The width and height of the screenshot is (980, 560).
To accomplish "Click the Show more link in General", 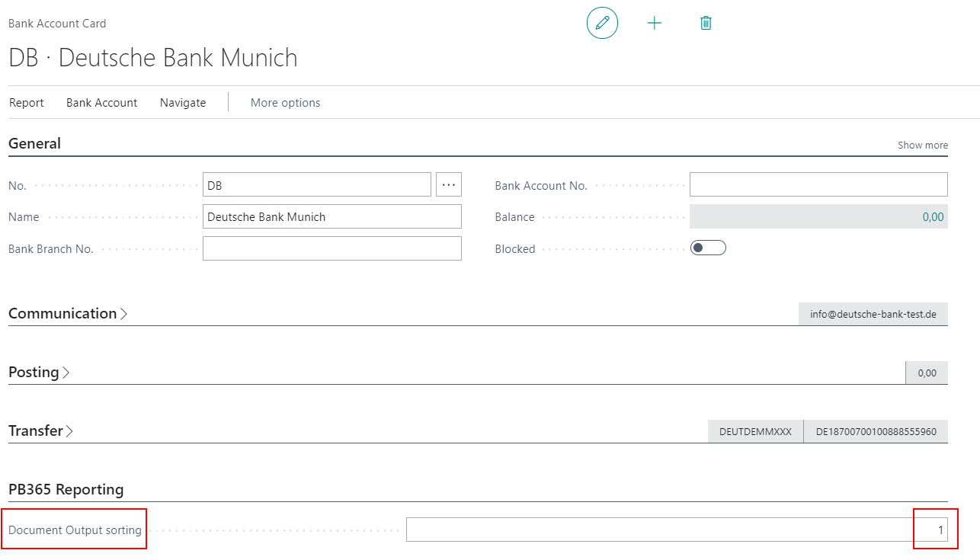I will pyautogui.click(x=923, y=145).
